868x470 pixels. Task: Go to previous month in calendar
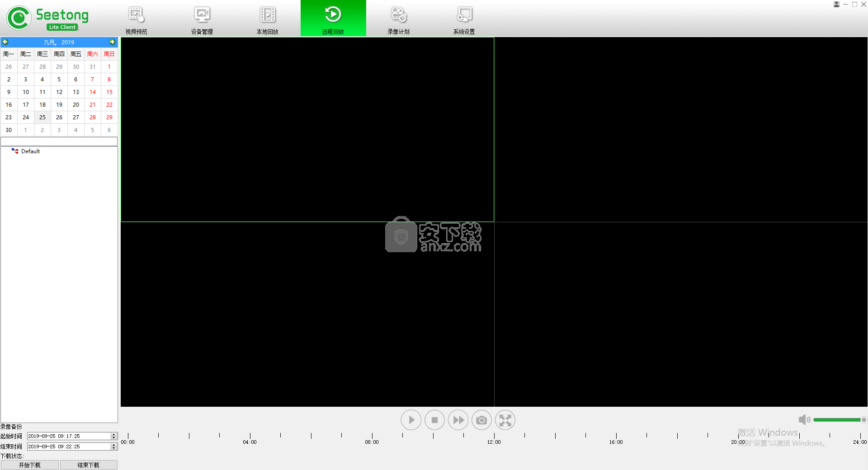(5, 42)
